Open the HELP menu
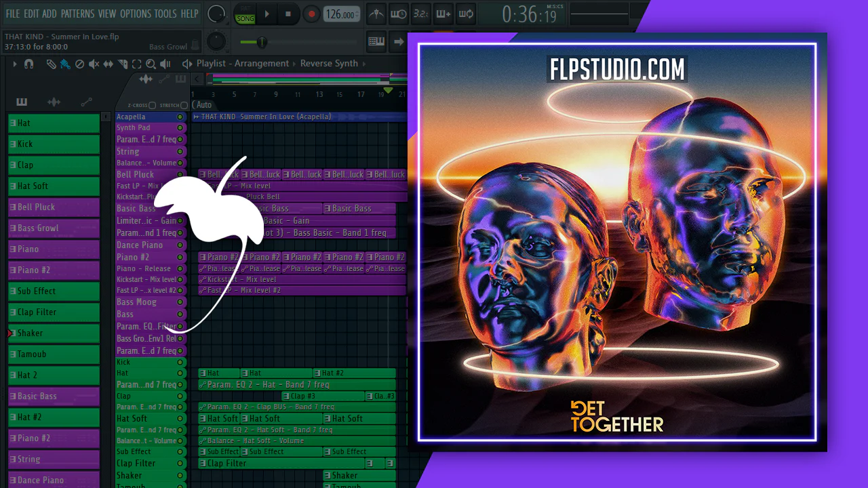 190,14
